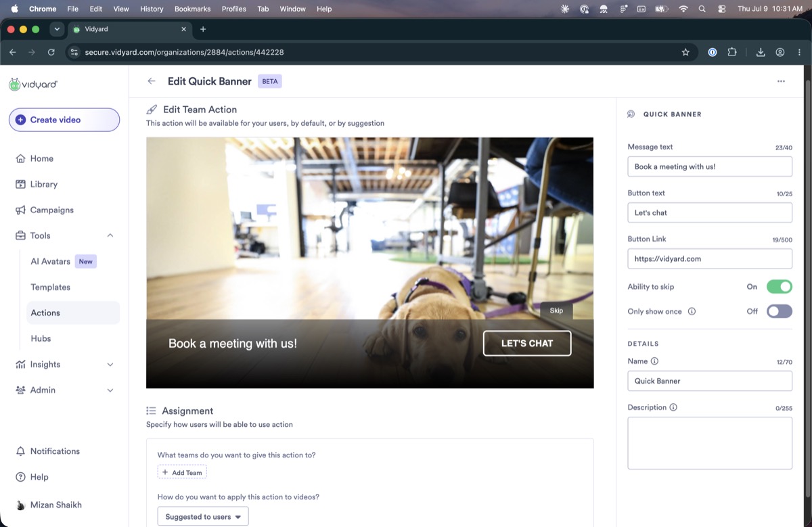Collapse the Tools section chevron
This screenshot has width=812, height=527.
(110, 235)
